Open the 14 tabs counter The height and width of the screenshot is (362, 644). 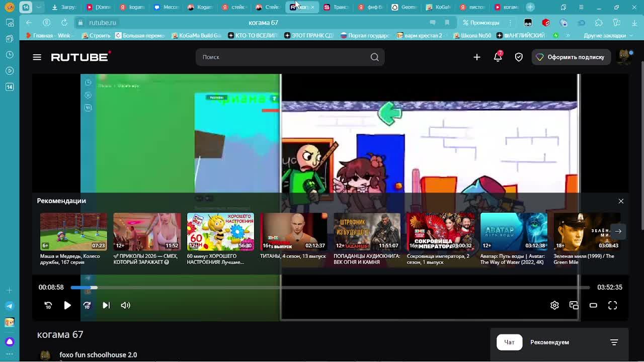pyautogui.click(x=26, y=7)
